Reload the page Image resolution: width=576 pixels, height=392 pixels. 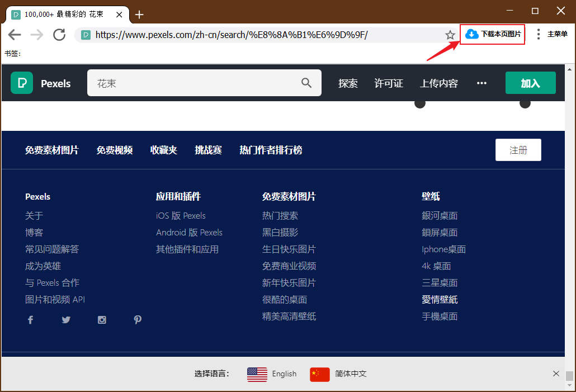[59, 35]
